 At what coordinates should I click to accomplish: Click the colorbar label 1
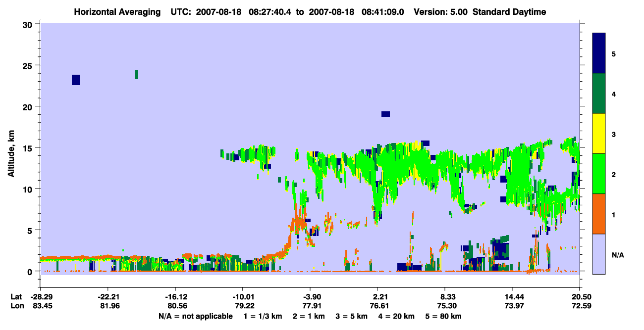click(x=614, y=215)
